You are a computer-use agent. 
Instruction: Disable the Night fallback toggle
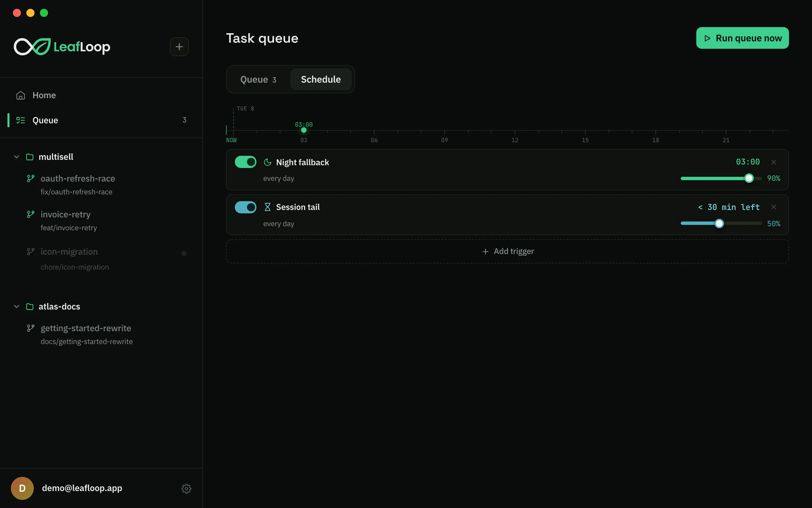[x=246, y=162]
